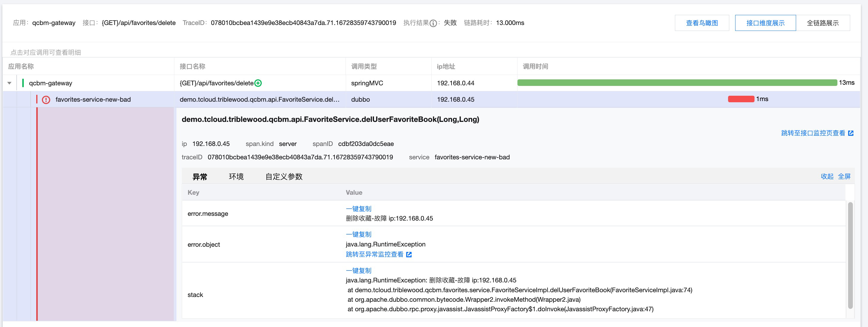Open 跳转至异常监控查看 link
This screenshot has width=868, height=327.
point(374,254)
